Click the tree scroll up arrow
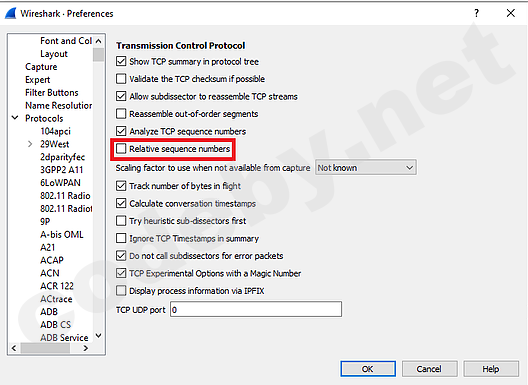The image size is (528, 385). [x=98, y=41]
